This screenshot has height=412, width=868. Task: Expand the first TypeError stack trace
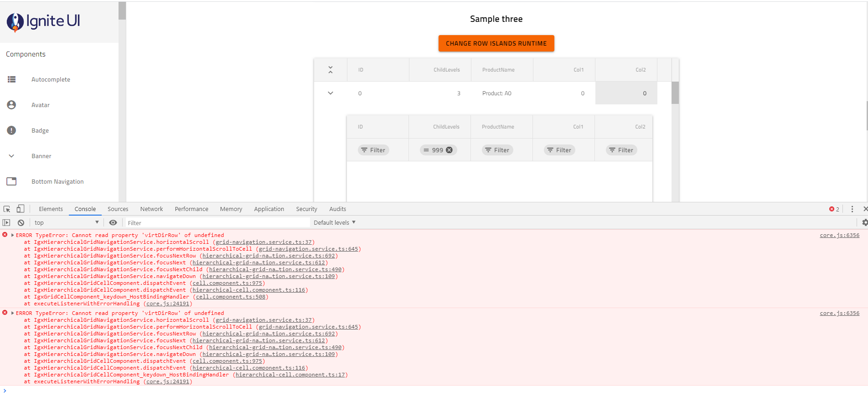click(12, 235)
